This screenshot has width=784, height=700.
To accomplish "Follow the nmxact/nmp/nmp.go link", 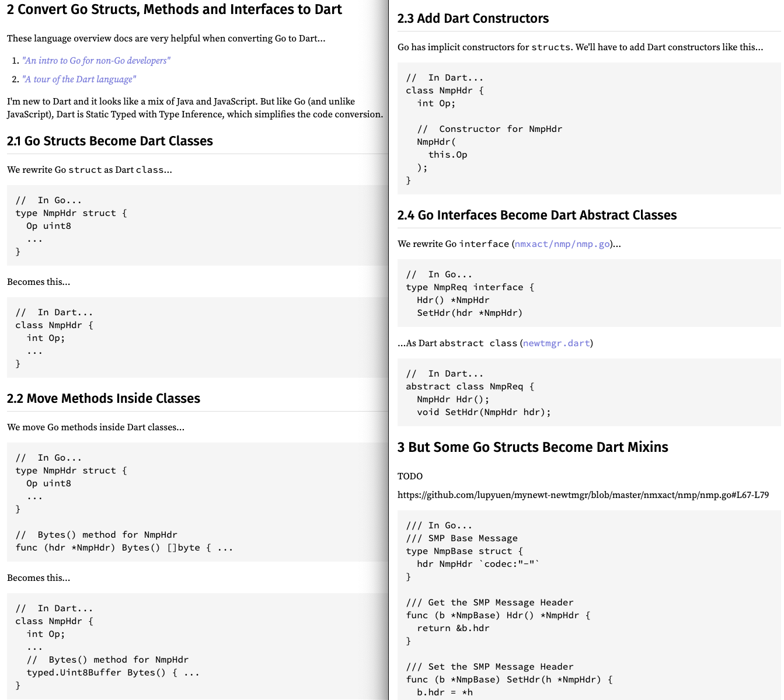I will pos(562,244).
